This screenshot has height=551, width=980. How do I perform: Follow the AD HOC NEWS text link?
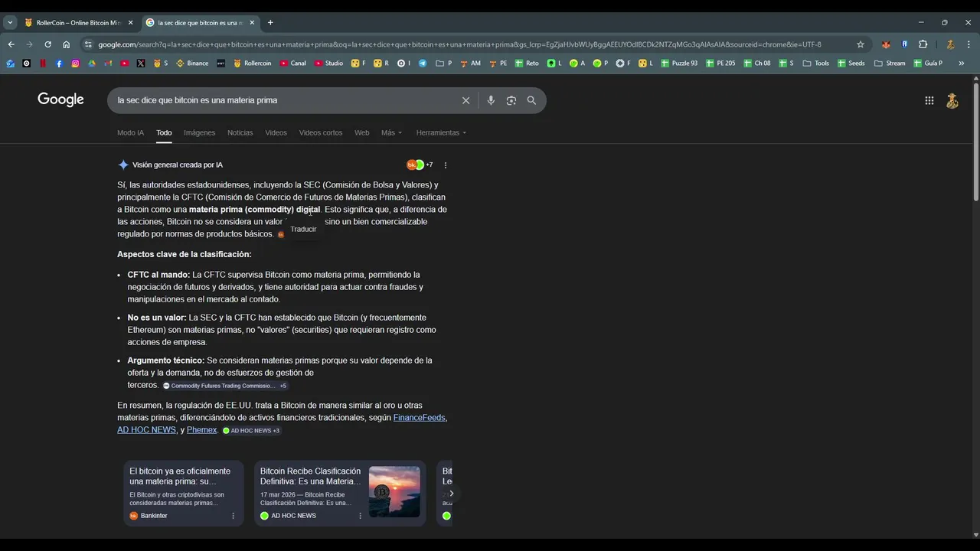click(146, 430)
